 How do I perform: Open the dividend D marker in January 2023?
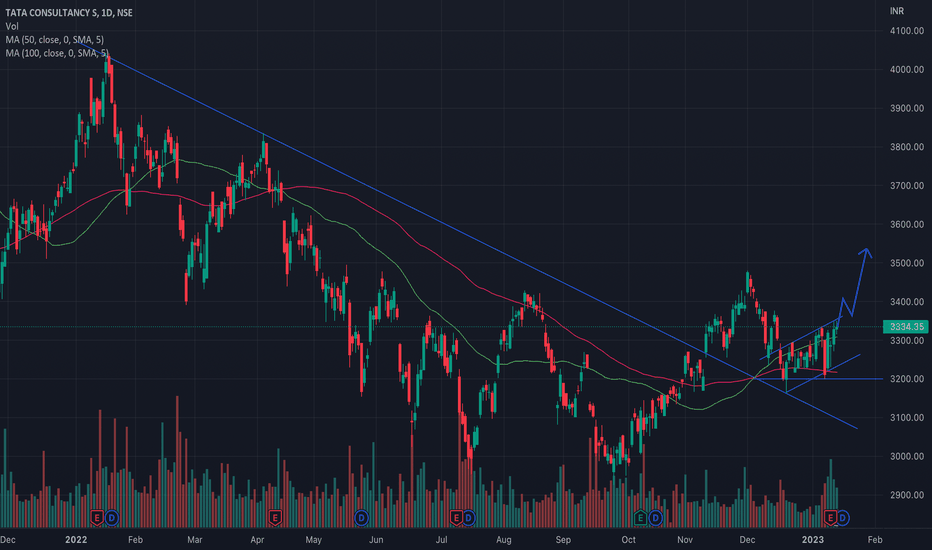coord(842,518)
